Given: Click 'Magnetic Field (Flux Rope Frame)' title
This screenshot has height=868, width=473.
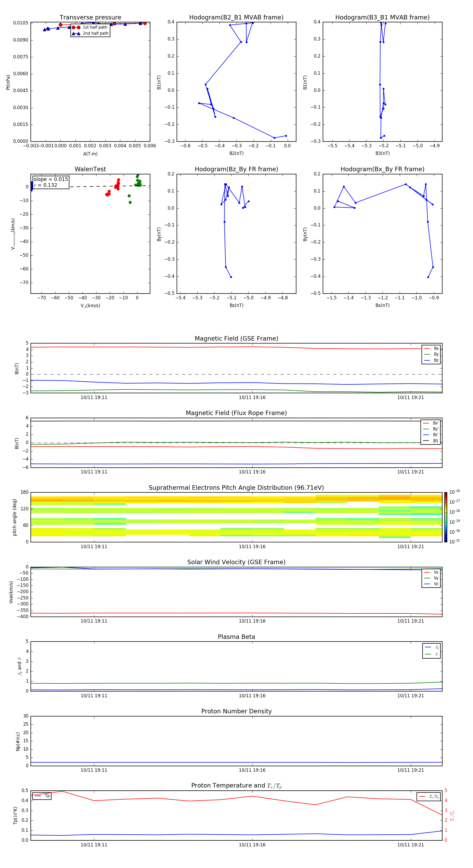Looking at the screenshot, I should (236, 413).
